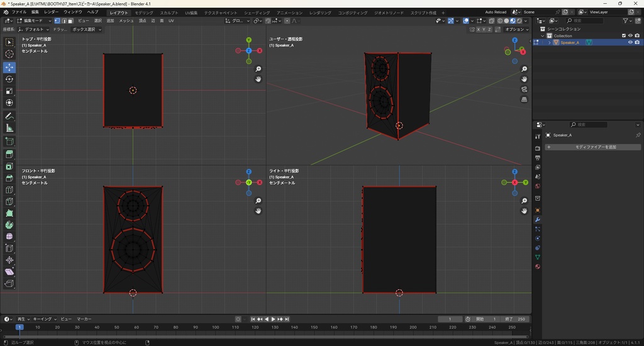Viewport: 644px width, 346px height.
Task: Hide Speaker_A using its eye icon
Action: tap(630, 43)
